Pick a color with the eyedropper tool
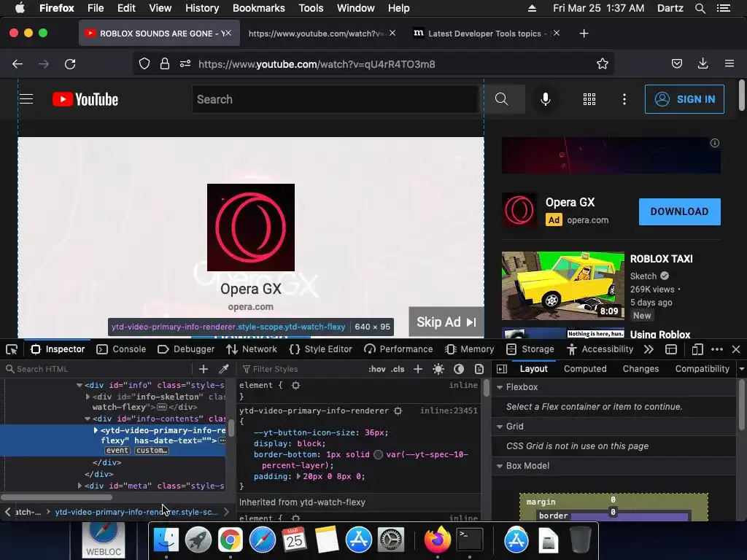This screenshot has width=747, height=560. coord(223,369)
